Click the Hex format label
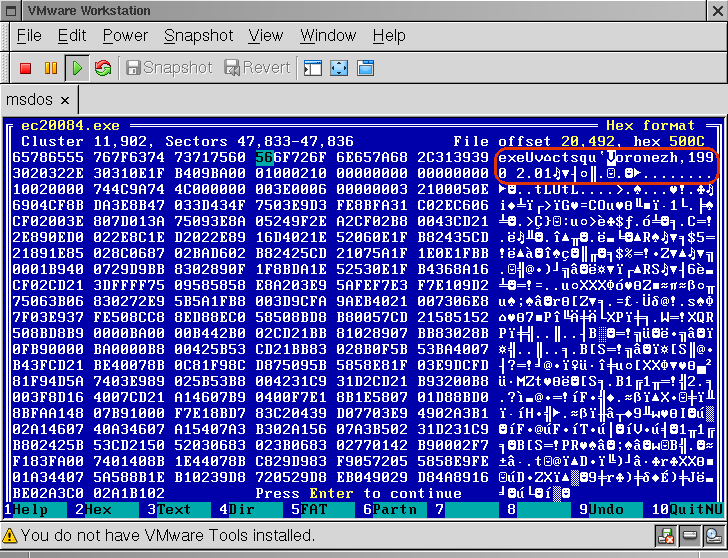This screenshot has width=728, height=558. (650, 125)
